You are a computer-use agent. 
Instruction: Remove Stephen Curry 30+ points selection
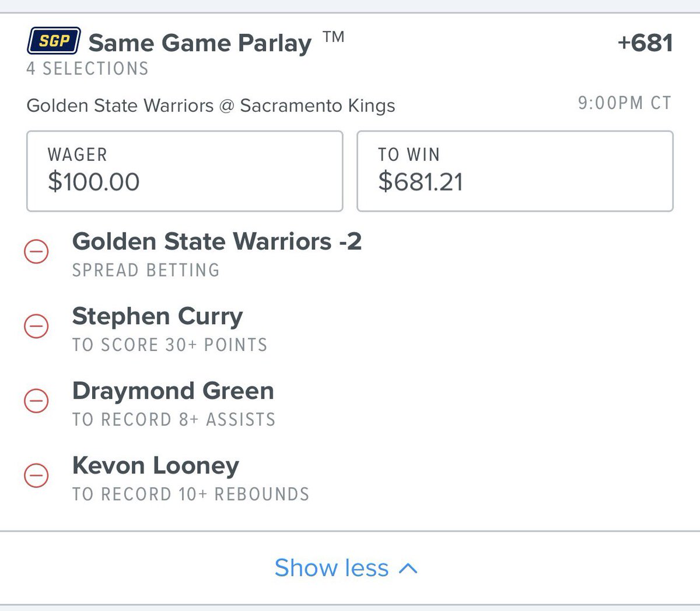36,326
